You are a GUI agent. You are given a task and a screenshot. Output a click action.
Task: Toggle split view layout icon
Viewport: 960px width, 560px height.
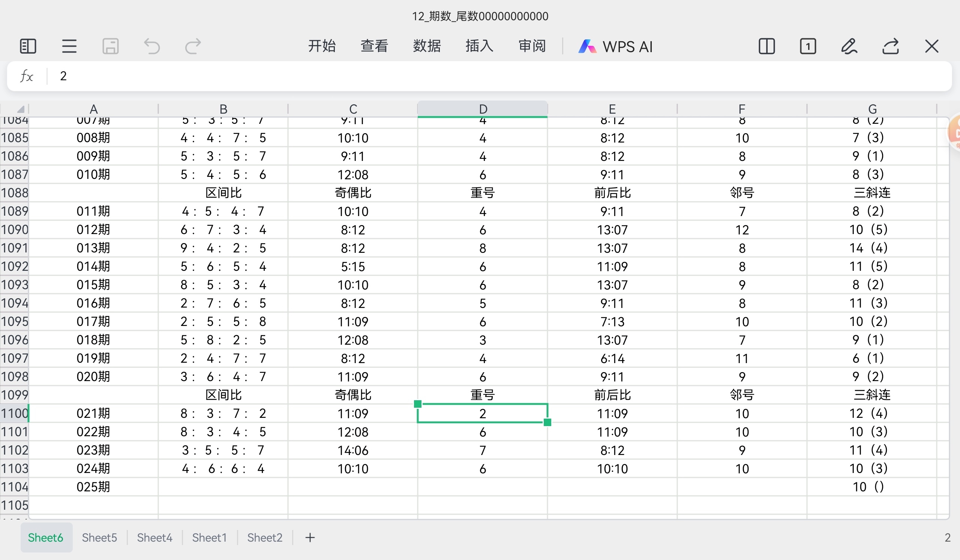tap(766, 47)
